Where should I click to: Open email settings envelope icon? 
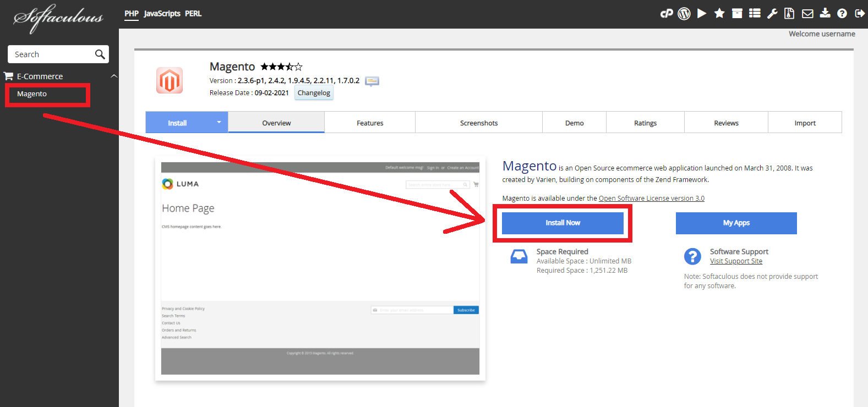point(807,14)
